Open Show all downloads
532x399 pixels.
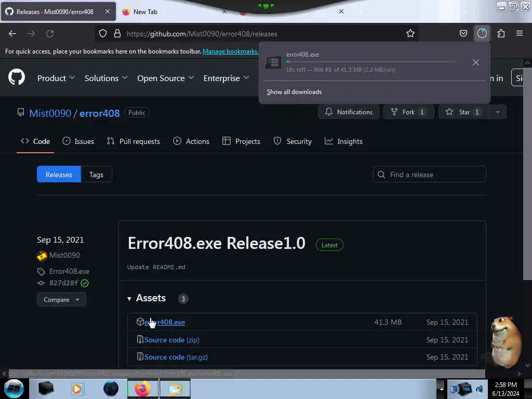click(294, 92)
